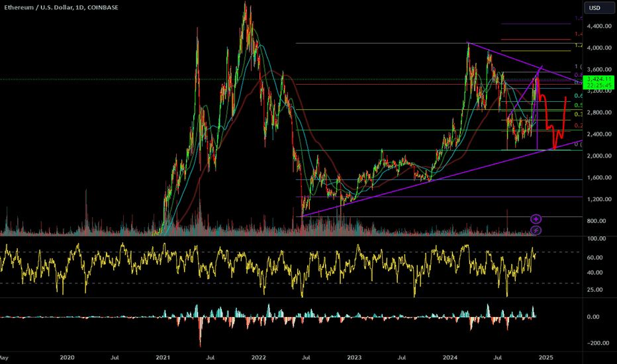
Task: Click the 1,600.00 price axis label
Action: [x=599, y=177]
